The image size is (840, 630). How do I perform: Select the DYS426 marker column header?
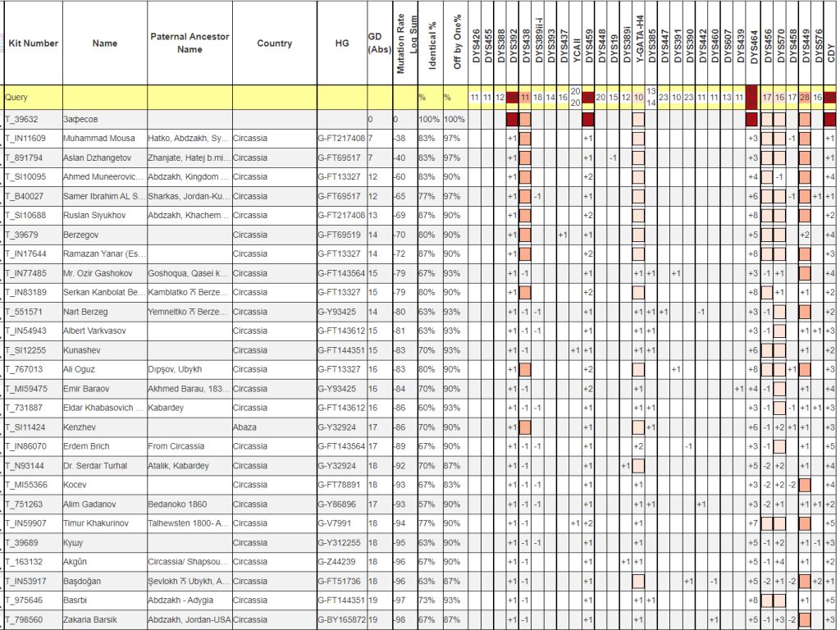(x=476, y=43)
